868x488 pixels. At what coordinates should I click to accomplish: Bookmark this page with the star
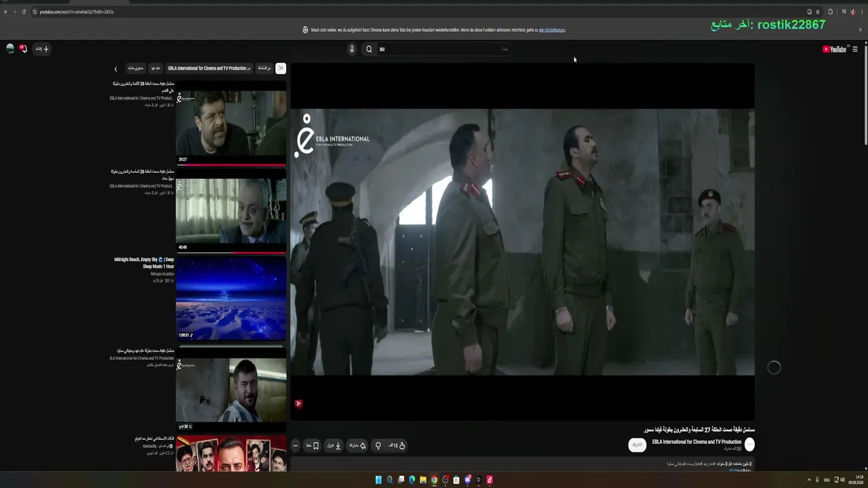[818, 12]
